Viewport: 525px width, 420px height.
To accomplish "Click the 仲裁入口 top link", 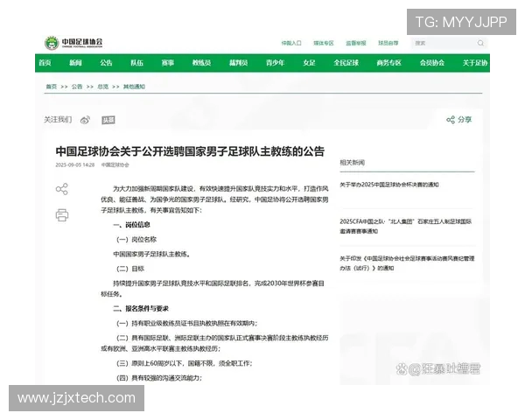I will 290,42.
